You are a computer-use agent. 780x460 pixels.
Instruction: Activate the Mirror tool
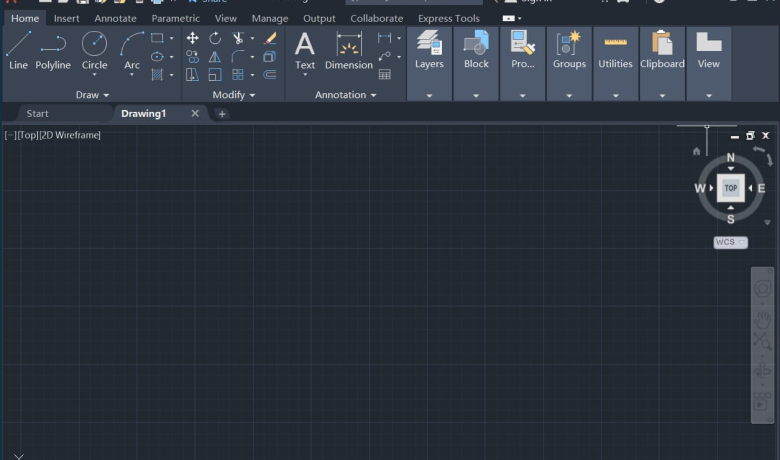[x=215, y=57]
